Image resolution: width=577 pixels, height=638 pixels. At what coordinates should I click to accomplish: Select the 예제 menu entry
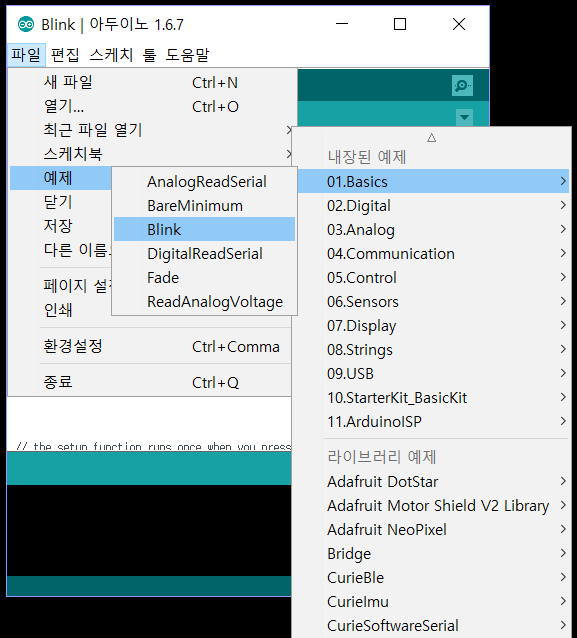tap(61, 178)
